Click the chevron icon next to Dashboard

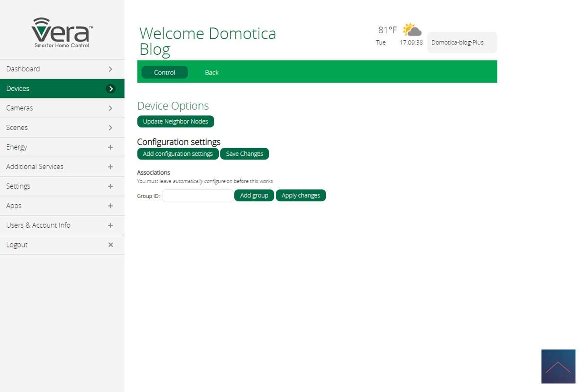coord(111,69)
